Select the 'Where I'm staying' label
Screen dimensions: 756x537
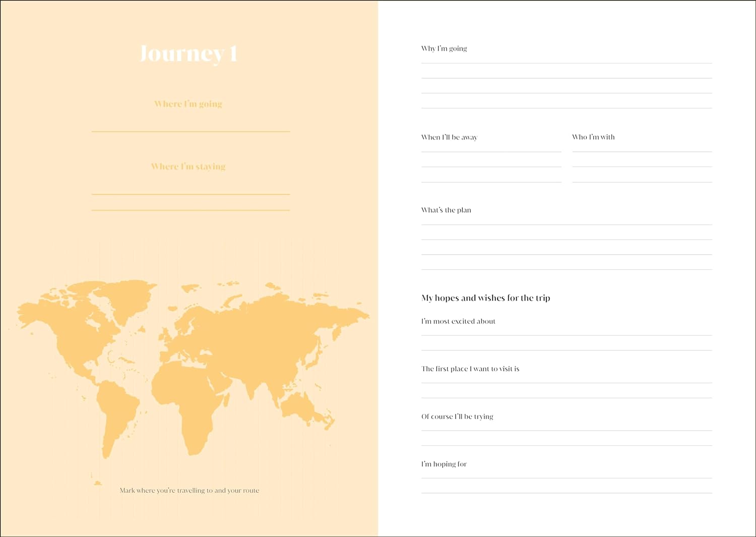(x=188, y=166)
